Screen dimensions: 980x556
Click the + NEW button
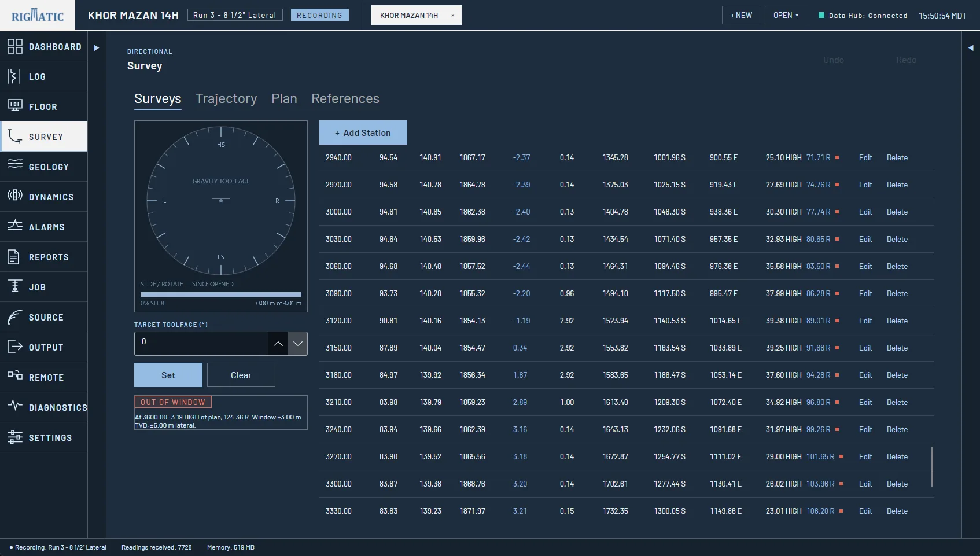point(741,15)
